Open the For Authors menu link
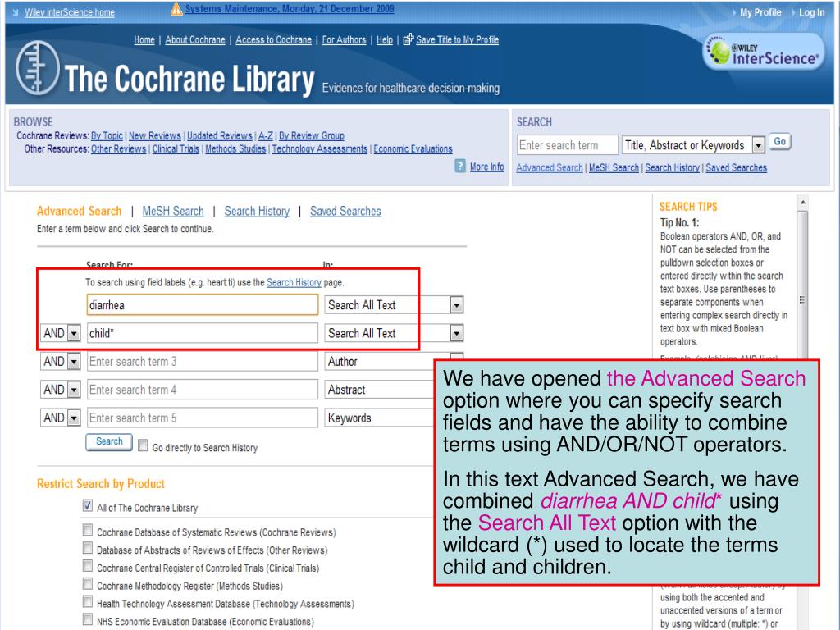Screen dimensions: 840x630 [344, 39]
